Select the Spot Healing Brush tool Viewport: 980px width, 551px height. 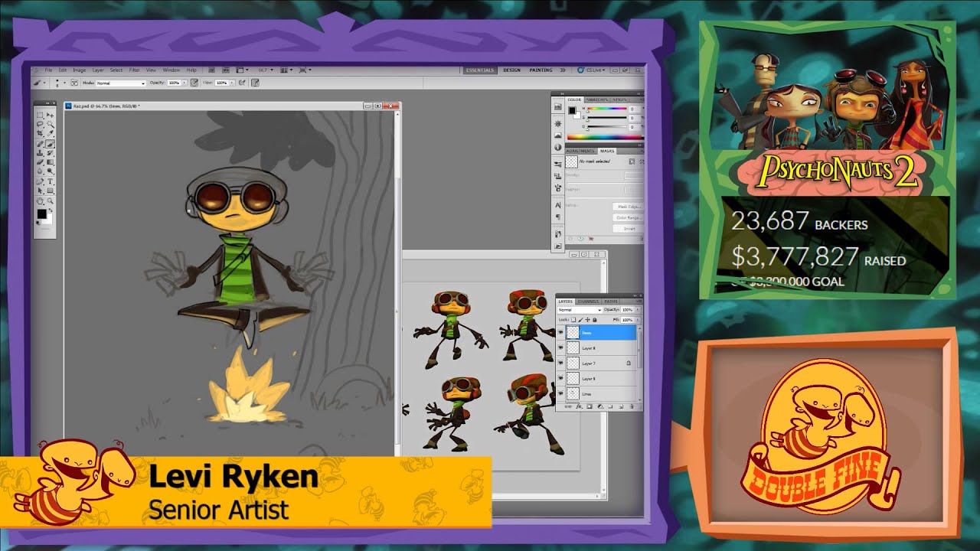pos(39,144)
